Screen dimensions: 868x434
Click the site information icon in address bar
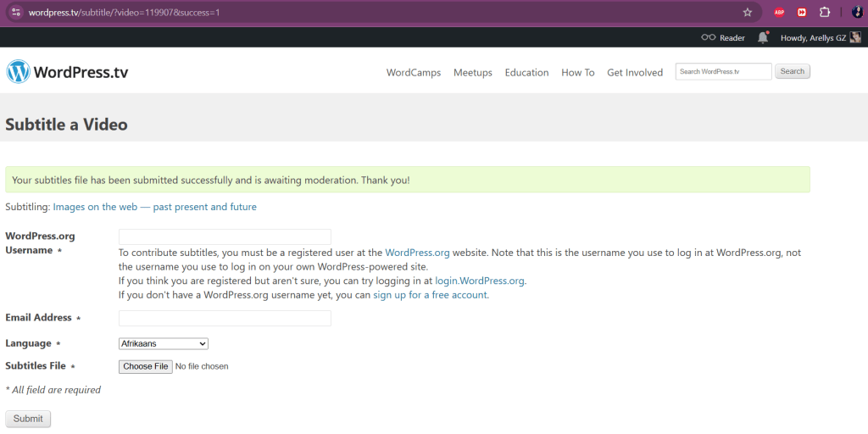pyautogui.click(x=15, y=12)
